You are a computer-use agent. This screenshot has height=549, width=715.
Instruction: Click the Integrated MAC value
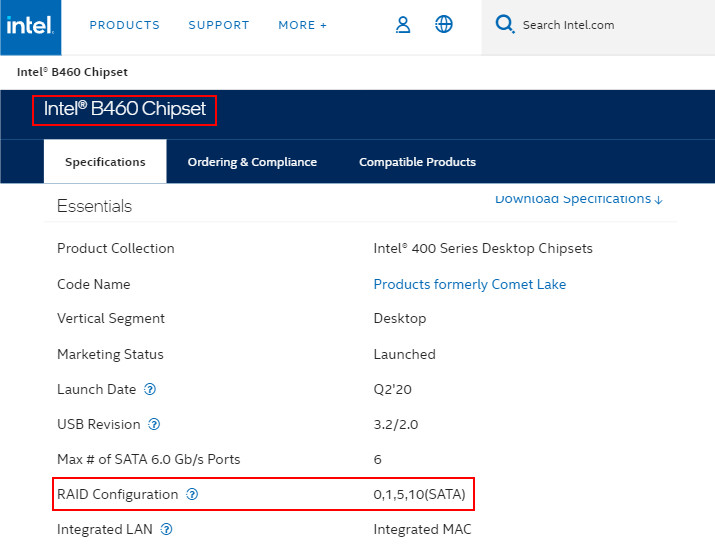pos(422,529)
